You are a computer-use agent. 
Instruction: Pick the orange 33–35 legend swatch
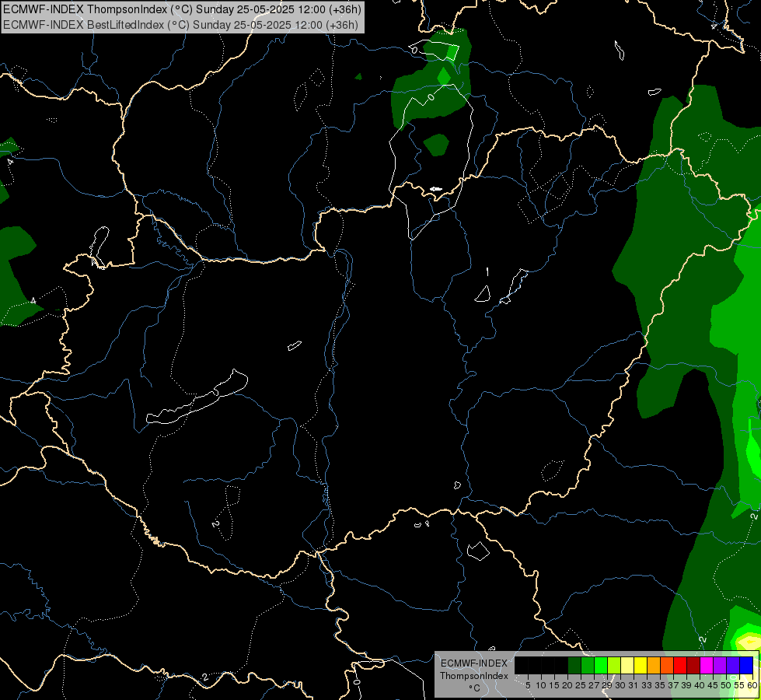(654, 665)
